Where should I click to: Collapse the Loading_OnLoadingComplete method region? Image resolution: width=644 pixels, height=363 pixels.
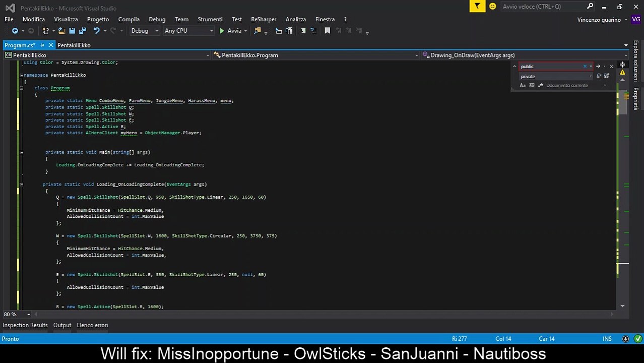pos(21,185)
